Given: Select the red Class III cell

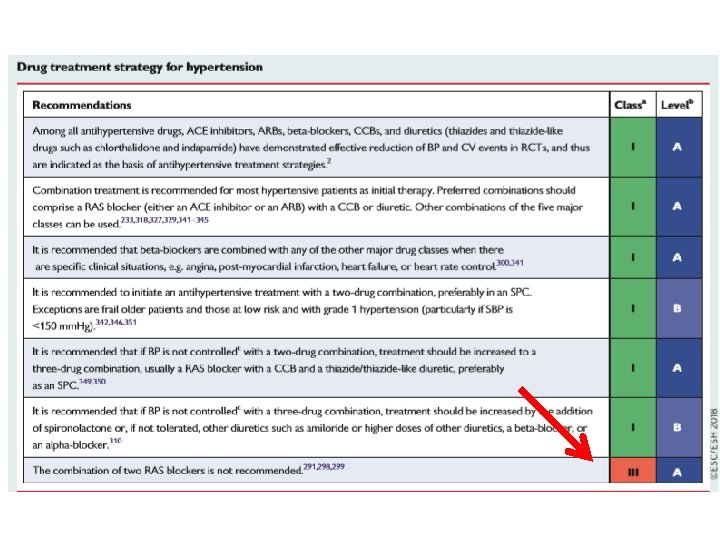Looking at the screenshot, I should [x=633, y=471].
